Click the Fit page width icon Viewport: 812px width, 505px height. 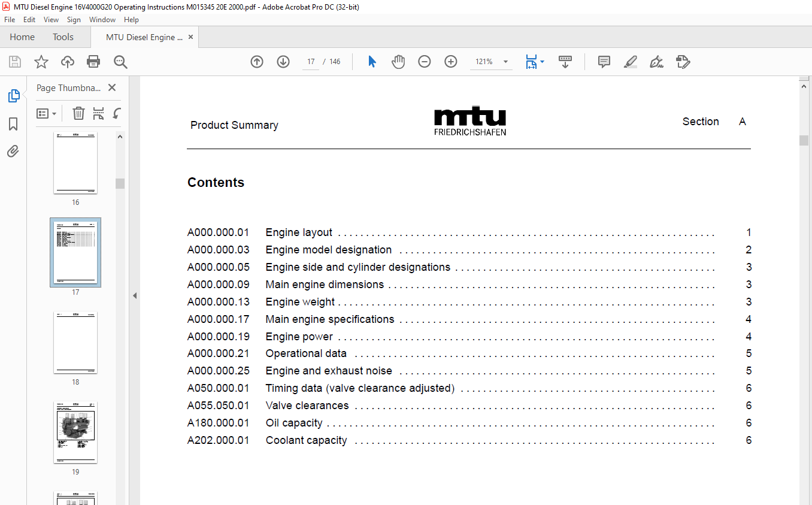[x=531, y=62]
